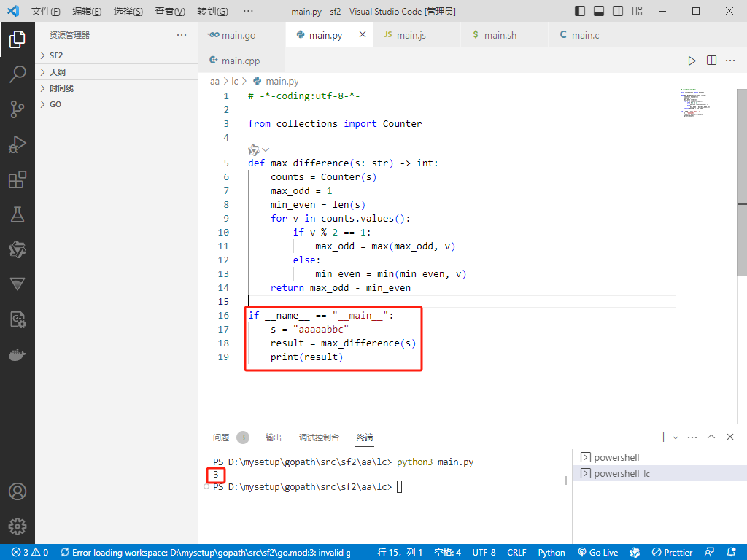
Task: Maximize the terminal panel size
Action: tap(711, 437)
